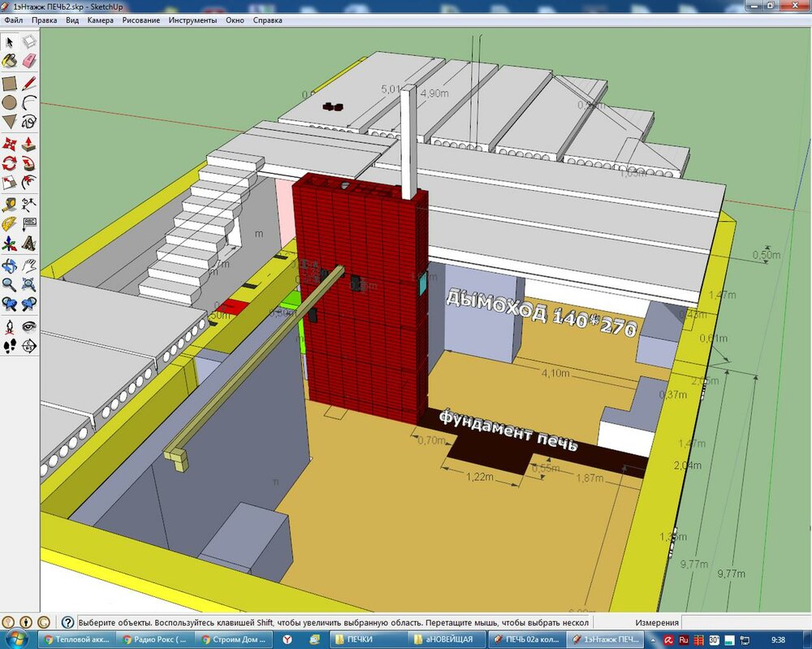Image resolution: width=812 pixels, height=649 pixels.
Task: Open the Рисование menu
Action: [141, 19]
